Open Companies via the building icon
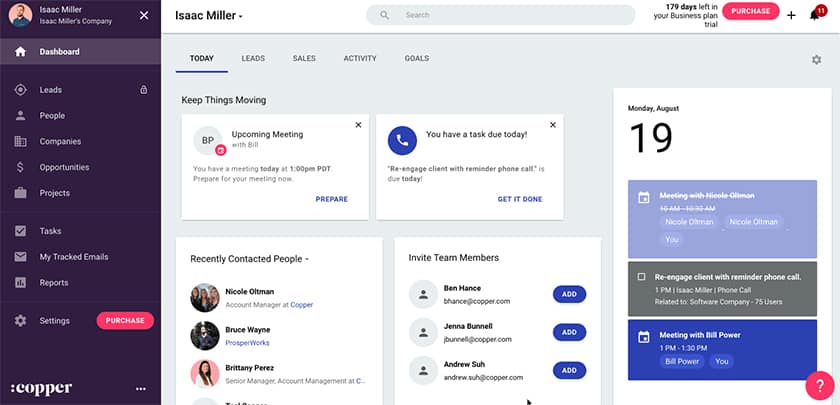 coord(20,141)
